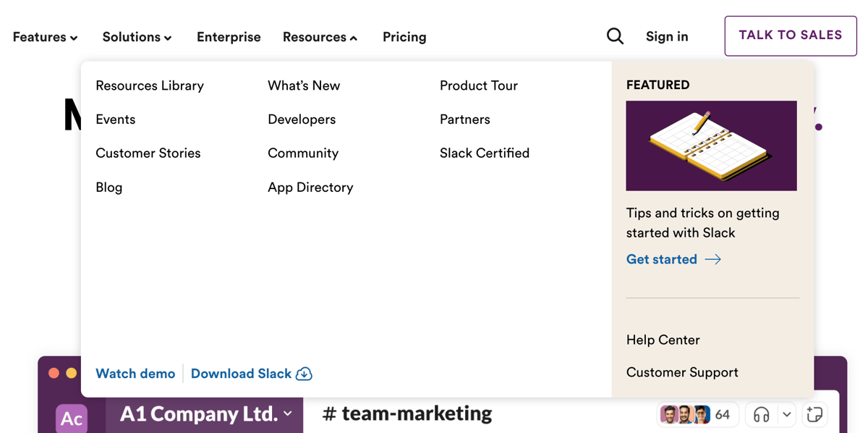Select the Enterprise menu item

[x=229, y=36]
